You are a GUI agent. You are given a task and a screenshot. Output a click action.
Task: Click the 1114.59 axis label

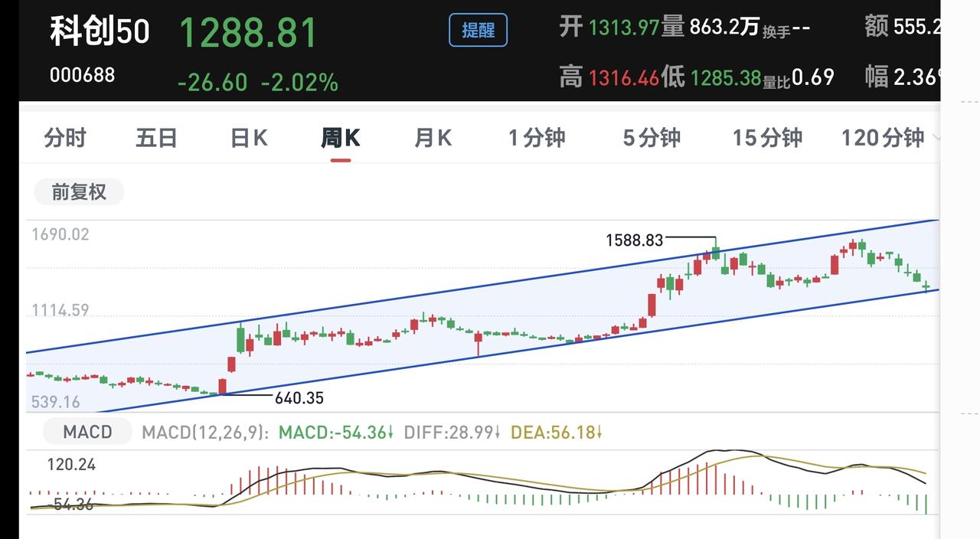[x=60, y=310]
